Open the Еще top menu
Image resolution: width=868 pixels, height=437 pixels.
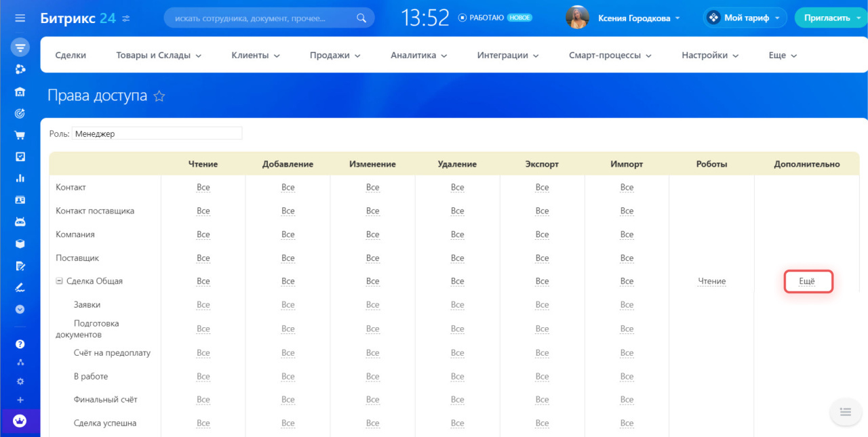pos(783,56)
